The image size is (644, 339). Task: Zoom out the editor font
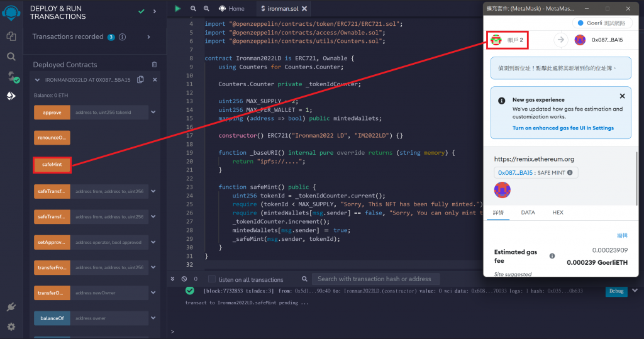coord(193,9)
